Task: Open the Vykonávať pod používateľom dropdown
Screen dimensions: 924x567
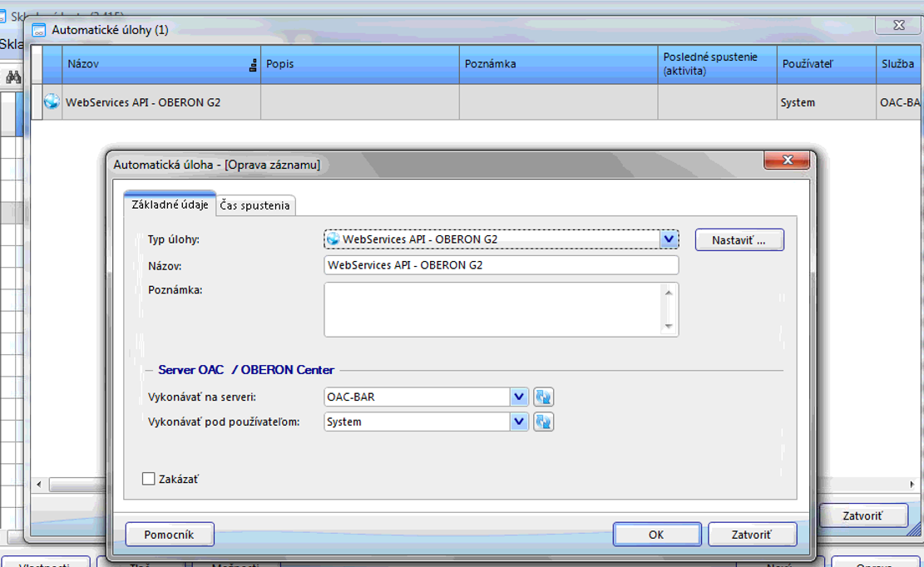Action: click(519, 422)
